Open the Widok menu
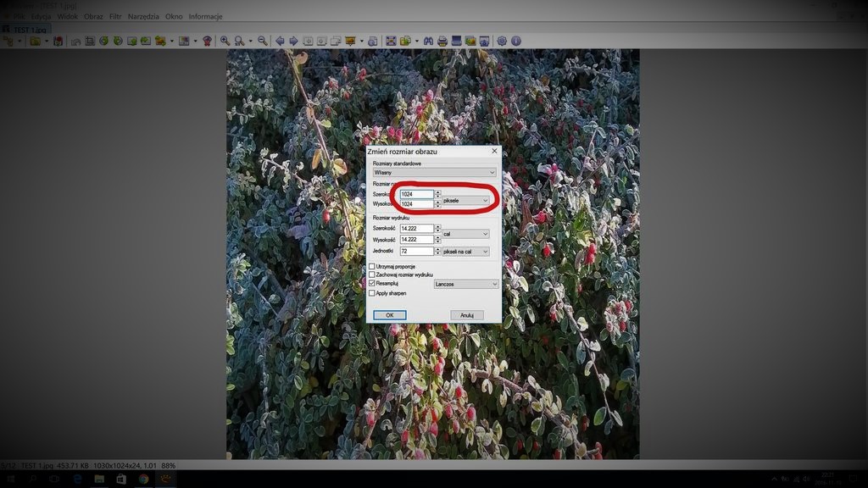The height and width of the screenshot is (488, 868). (x=68, y=17)
